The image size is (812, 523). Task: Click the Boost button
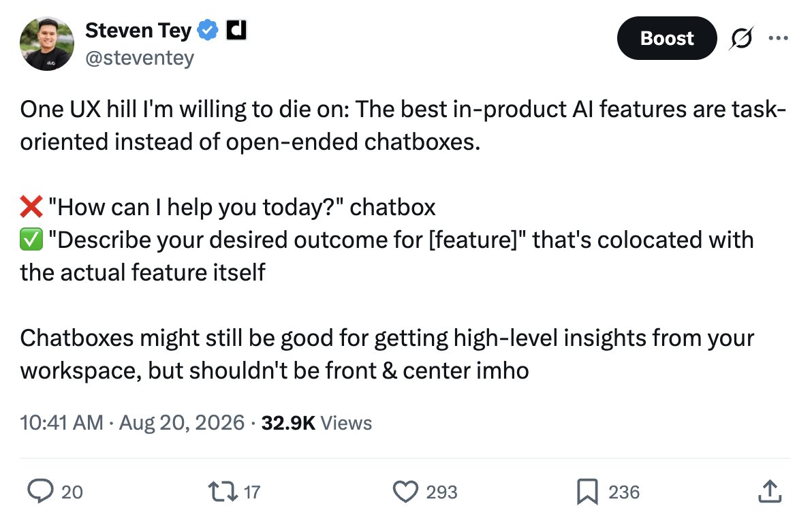(666, 38)
